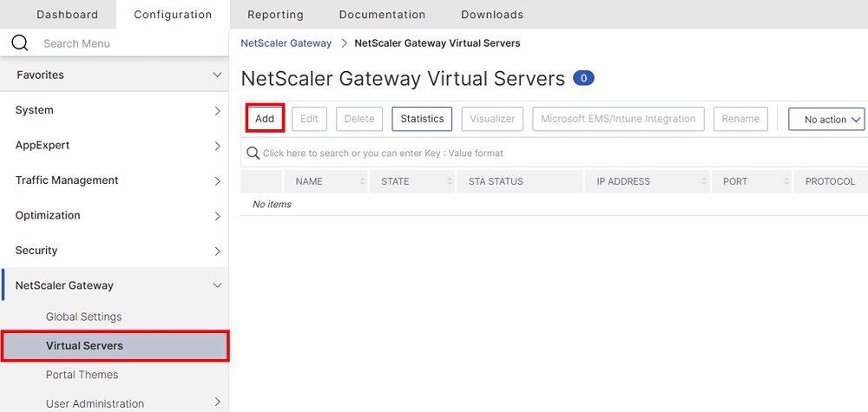Select Portal Themes in sidebar

82,375
